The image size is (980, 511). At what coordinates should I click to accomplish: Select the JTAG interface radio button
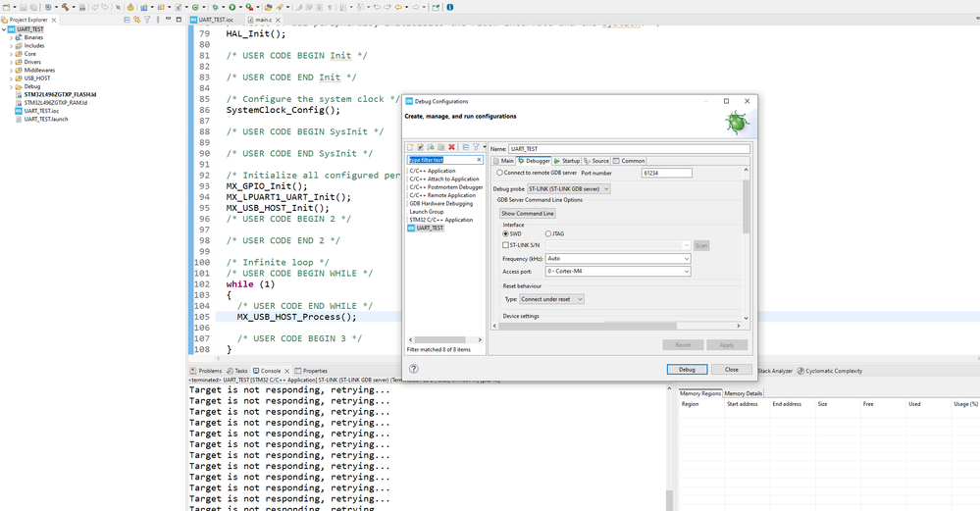tap(548, 233)
